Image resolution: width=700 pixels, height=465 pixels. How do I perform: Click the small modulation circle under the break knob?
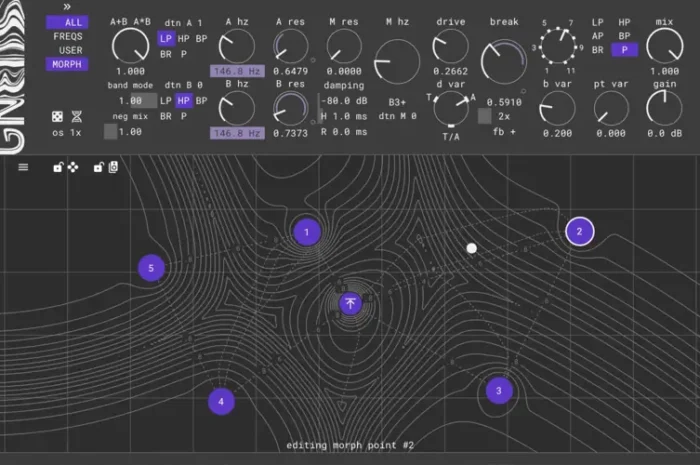click(x=523, y=91)
